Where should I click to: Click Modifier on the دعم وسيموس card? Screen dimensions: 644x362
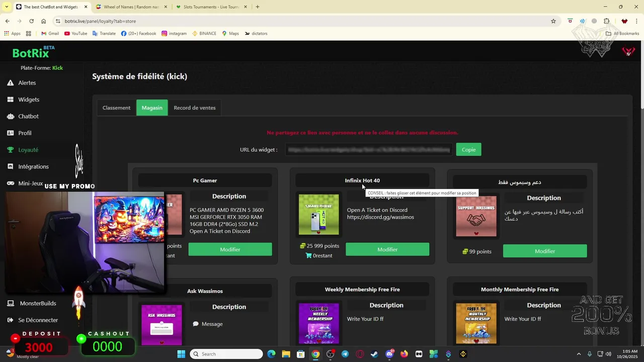(545, 251)
